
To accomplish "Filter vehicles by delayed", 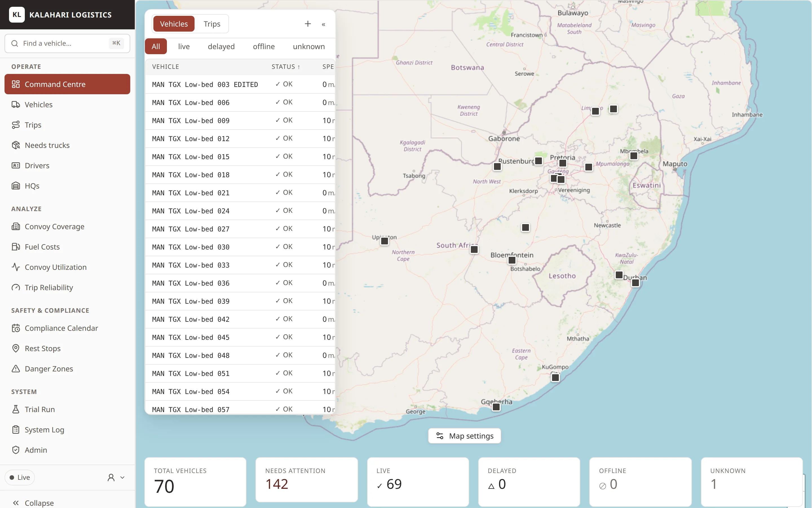I will coord(221,46).
